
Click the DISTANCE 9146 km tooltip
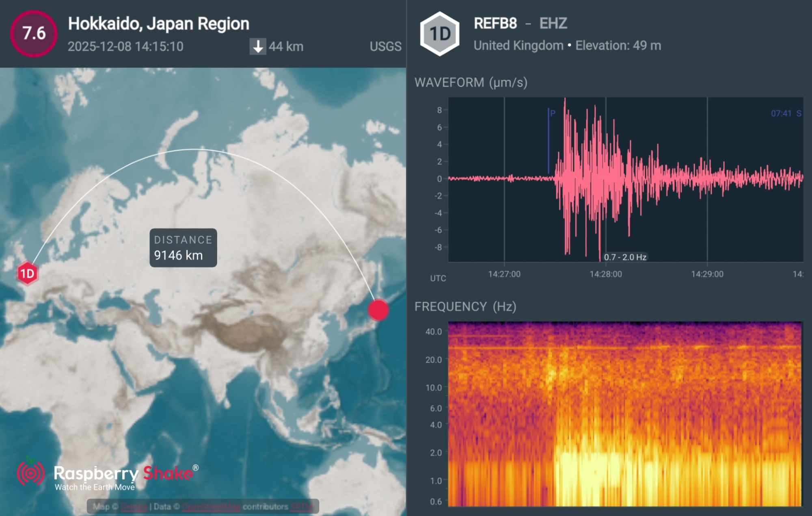coord(183,247)
